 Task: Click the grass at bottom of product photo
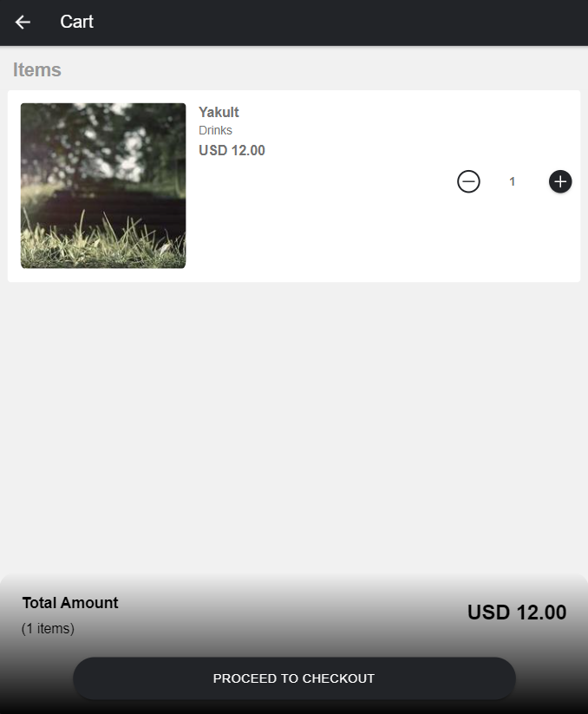click(x=103, y=247)
